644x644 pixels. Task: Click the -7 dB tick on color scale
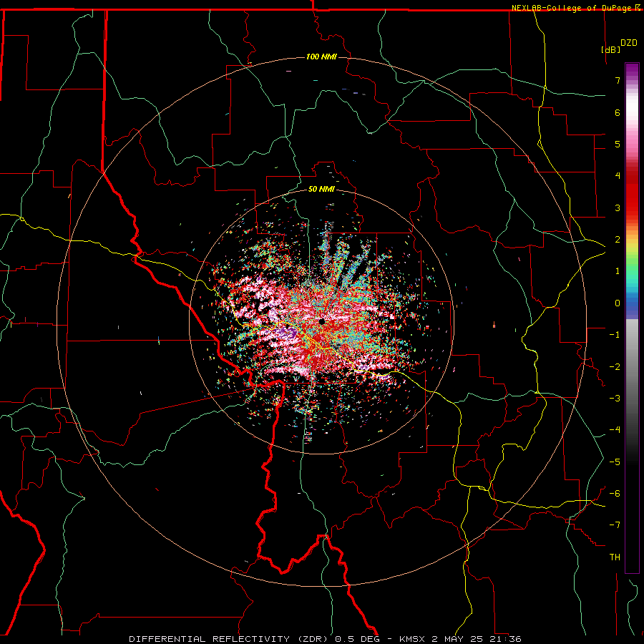[x=615, y=525]
